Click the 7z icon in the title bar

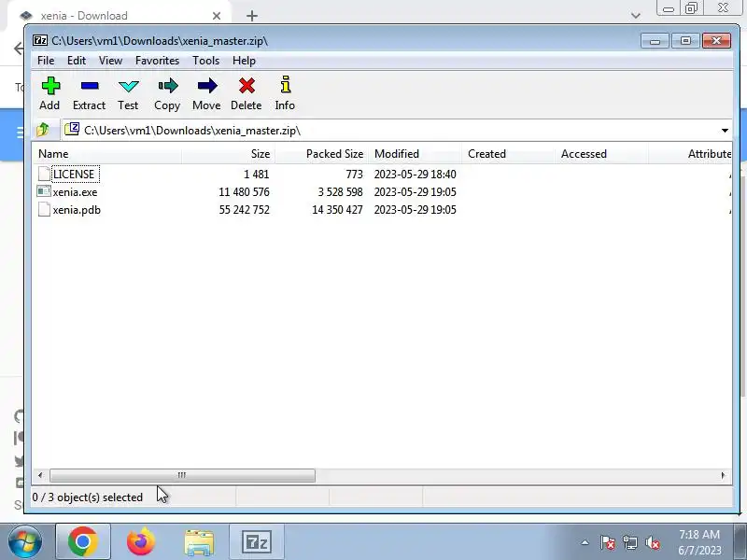(x=40, y=40)
